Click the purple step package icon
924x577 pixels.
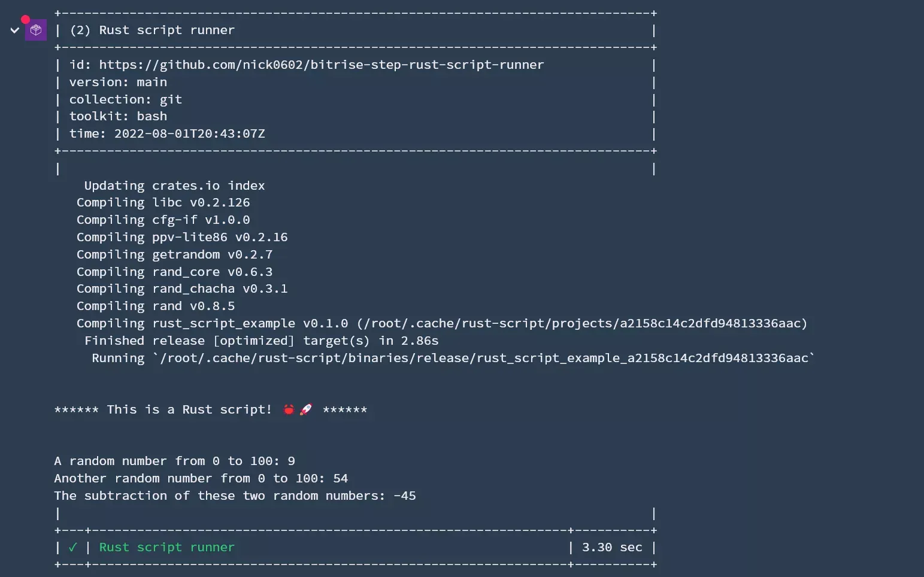click(x=36, y=30)
